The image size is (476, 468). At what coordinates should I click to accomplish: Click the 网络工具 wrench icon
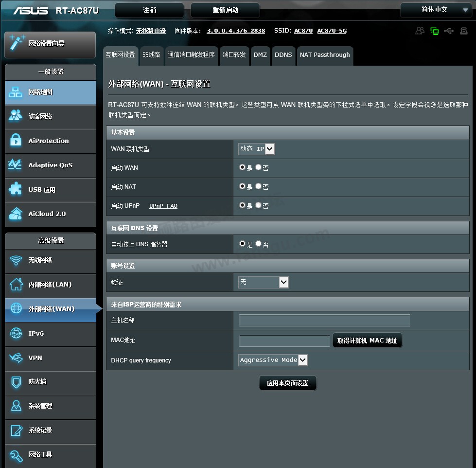point(17,455)
